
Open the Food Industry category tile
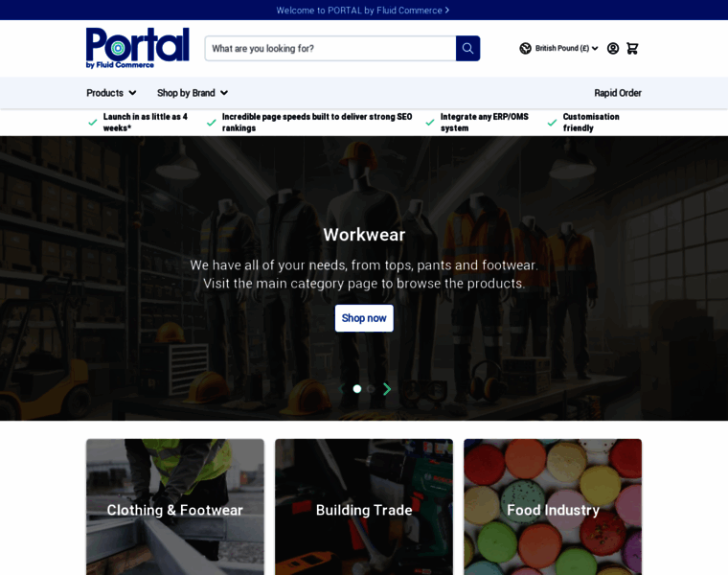pos(553,507)
